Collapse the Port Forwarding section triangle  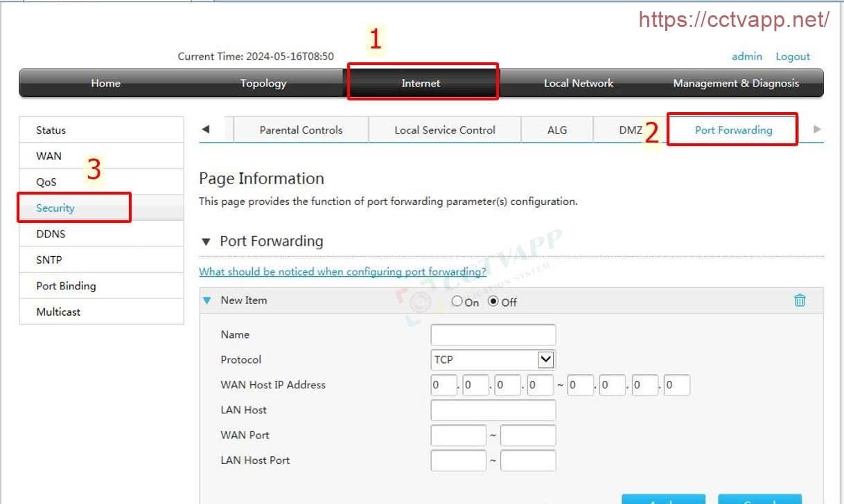pos(205,242)
